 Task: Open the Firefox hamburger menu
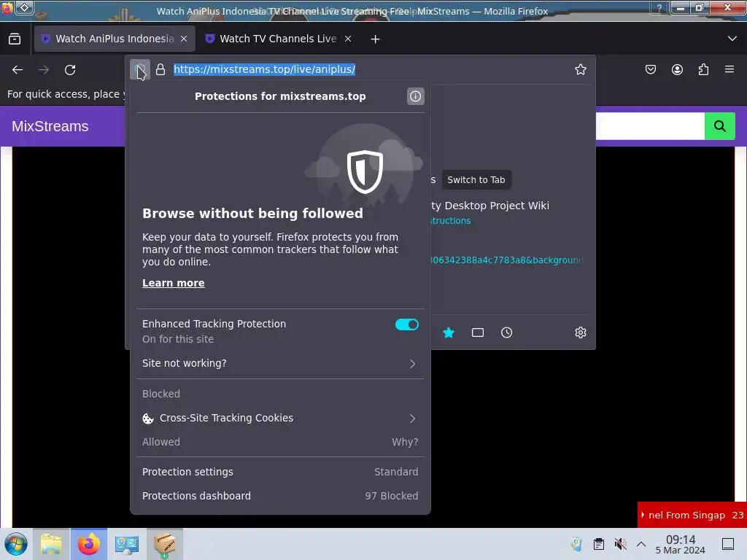729,69
